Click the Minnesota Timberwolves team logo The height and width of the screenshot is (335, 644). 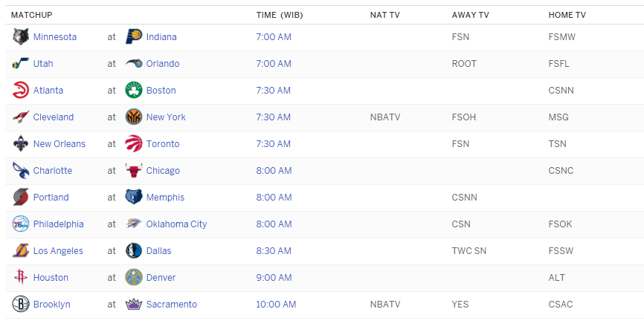tap(21, 37)
